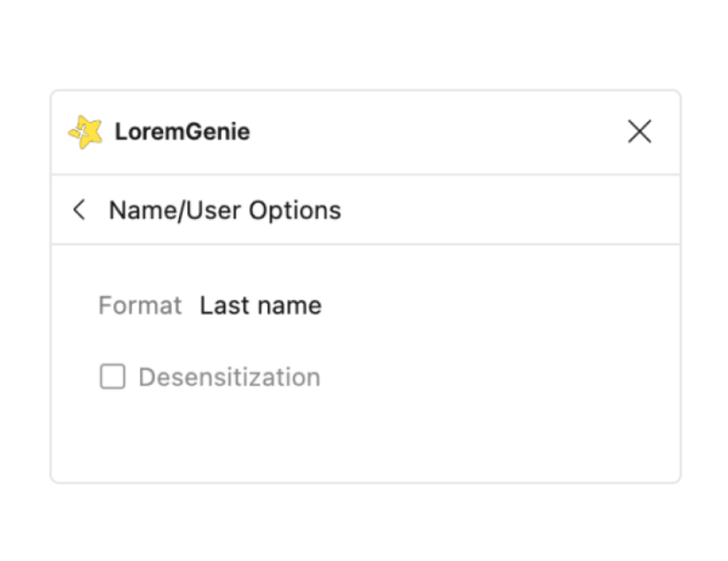
Task: Open the Format dropdown showing Last name
Action: click(260, 306)
